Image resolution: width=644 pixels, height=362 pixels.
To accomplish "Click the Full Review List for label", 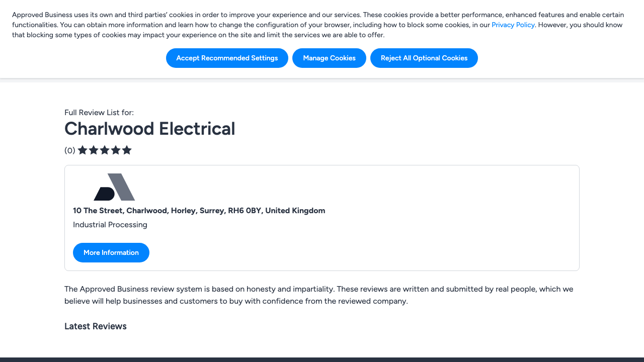I will click(x=99, y=112).
